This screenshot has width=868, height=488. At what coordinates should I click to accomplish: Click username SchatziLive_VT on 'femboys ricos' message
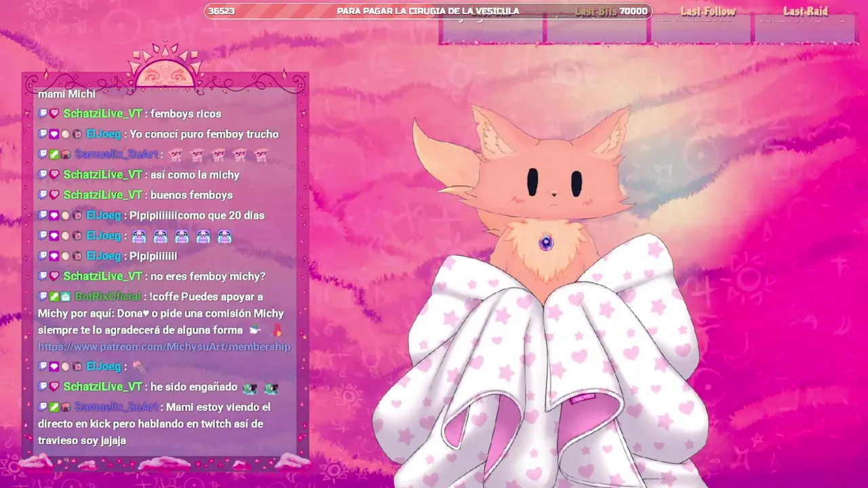click(x=103, y=114)
